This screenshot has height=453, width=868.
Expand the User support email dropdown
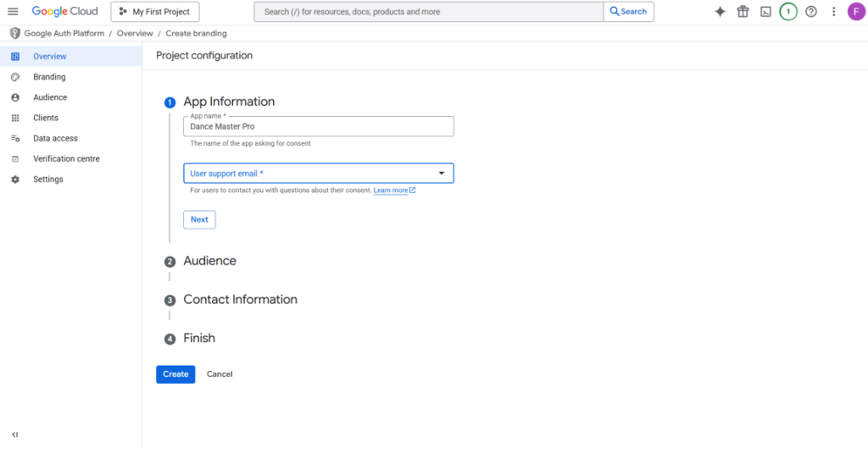tap(318, 174)
